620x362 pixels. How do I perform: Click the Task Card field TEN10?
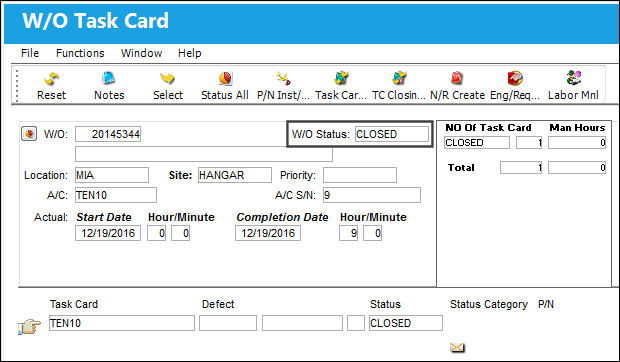pos(122,323)
